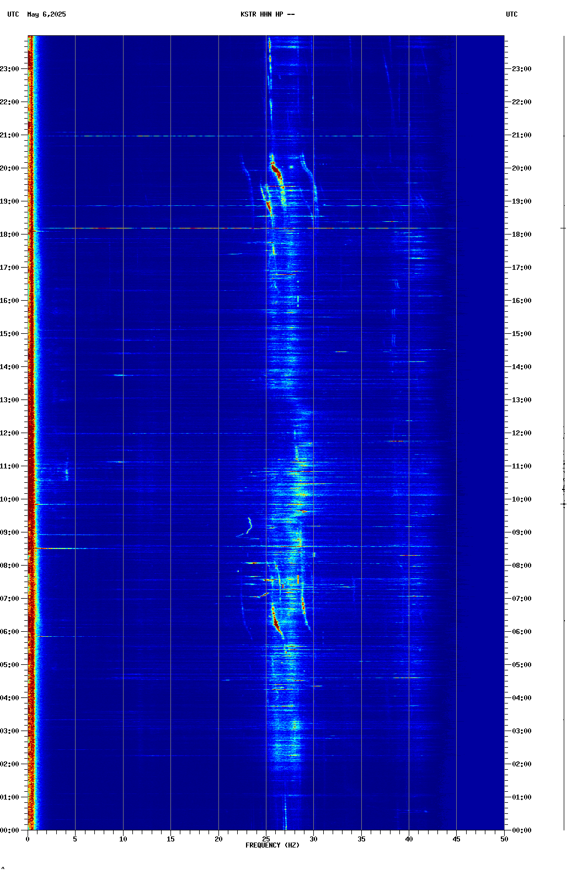Click the 23:00 label on the right axis
Screen dimensions: 588x874
point(522,69)
